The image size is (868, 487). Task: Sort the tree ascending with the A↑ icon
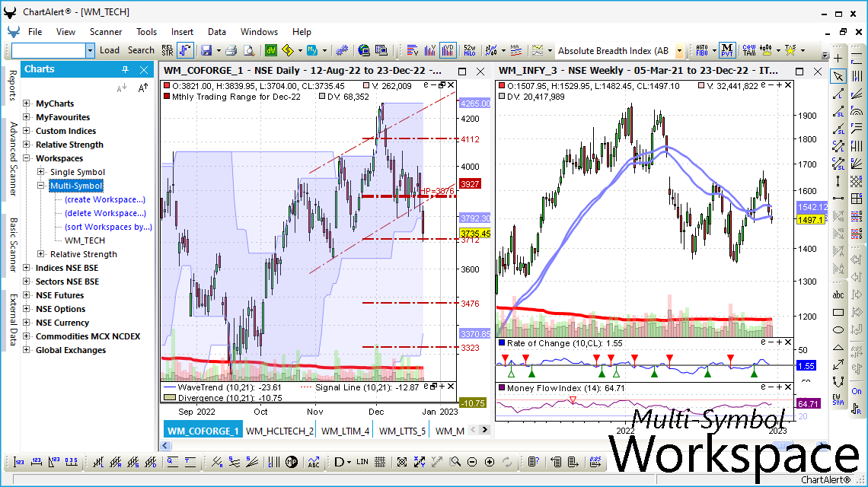[x=143, y=88]
